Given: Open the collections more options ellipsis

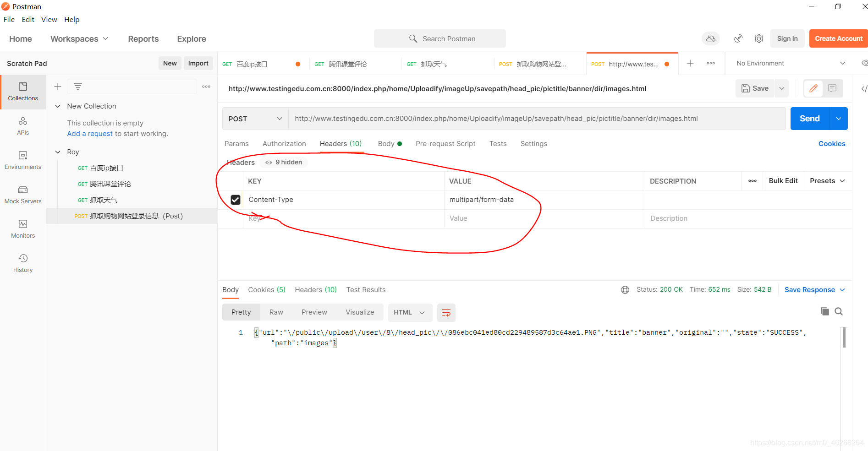Looking at the screenshot, I should (x=206, y=87).
